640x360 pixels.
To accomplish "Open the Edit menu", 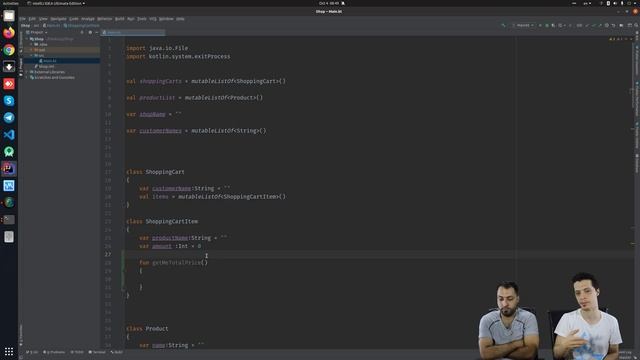I will click(32, 19).
